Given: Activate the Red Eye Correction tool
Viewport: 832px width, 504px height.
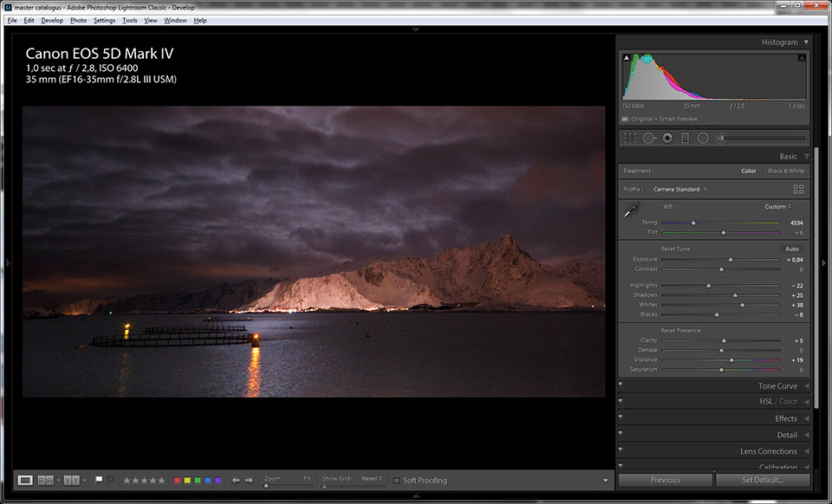Looking at the screenshot, I should 667,139.
